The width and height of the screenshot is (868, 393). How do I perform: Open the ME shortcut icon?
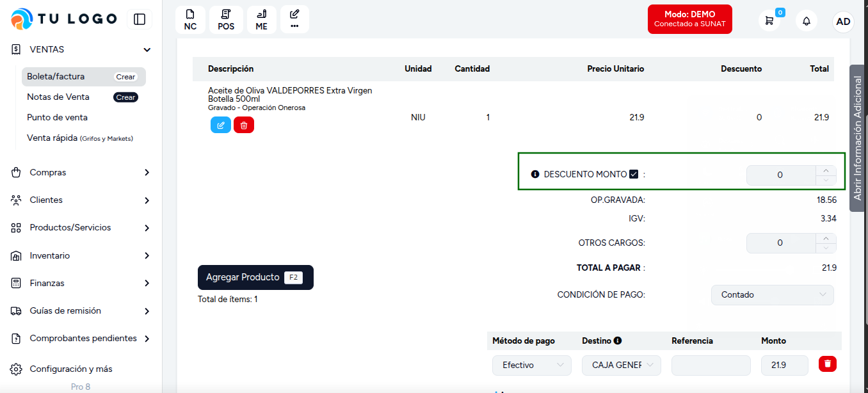point(262,20)
